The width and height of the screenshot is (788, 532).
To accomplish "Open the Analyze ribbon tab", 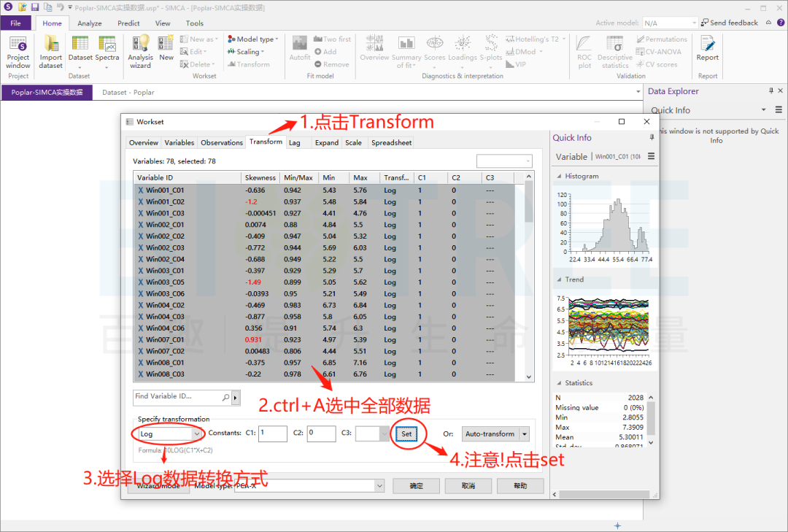I will click(x=90, y=23).
